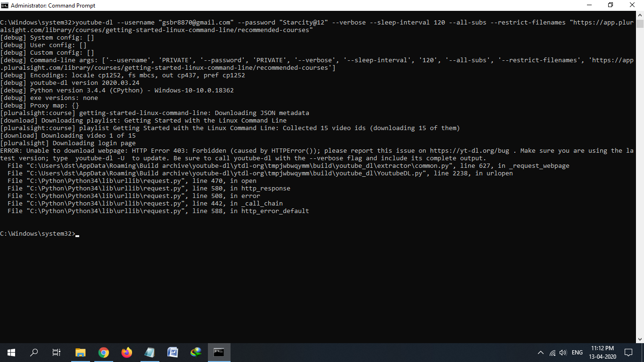Click traceback line 'line 2238, in urlopen'
644x362 pixels.
tap(260, 173)
